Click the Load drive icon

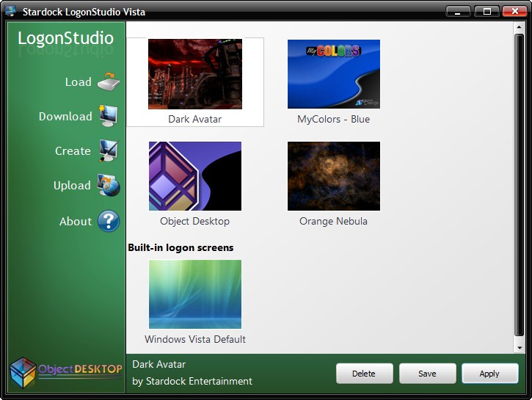click(x=109, y=81)
